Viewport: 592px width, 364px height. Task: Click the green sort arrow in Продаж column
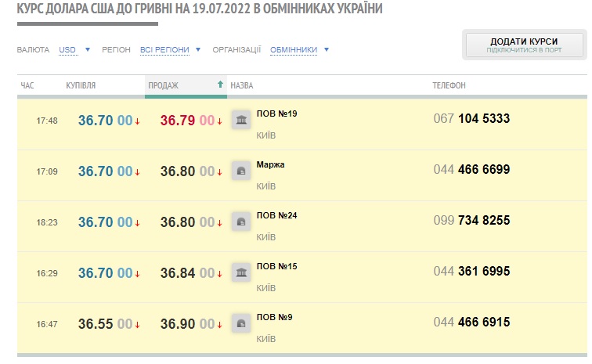pyautogui.click(x=220, y=85)
